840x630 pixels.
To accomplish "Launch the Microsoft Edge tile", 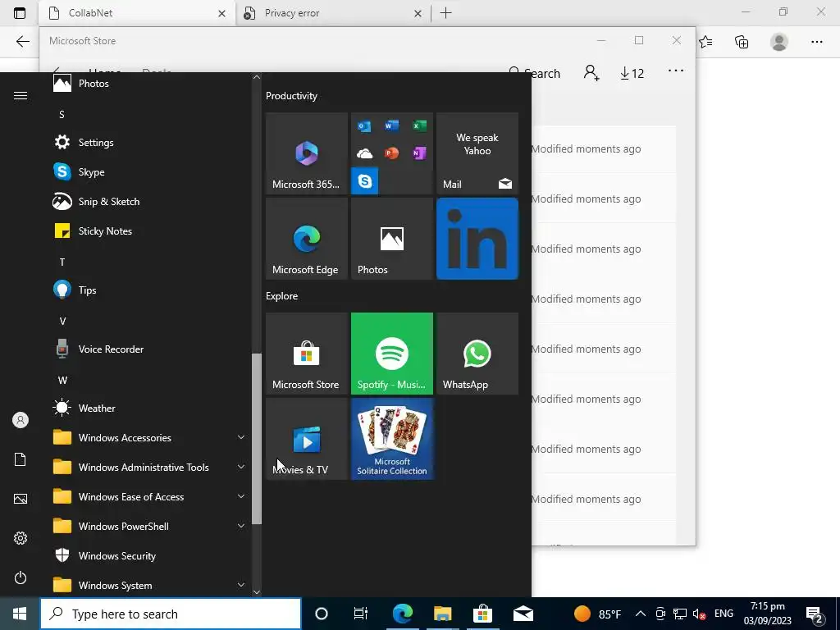I will pos(307,239).
